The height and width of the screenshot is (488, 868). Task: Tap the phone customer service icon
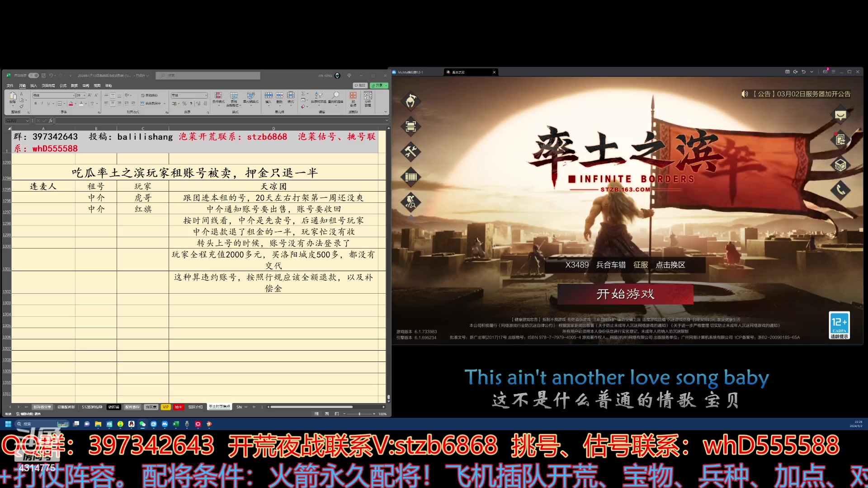pos(840,190)
